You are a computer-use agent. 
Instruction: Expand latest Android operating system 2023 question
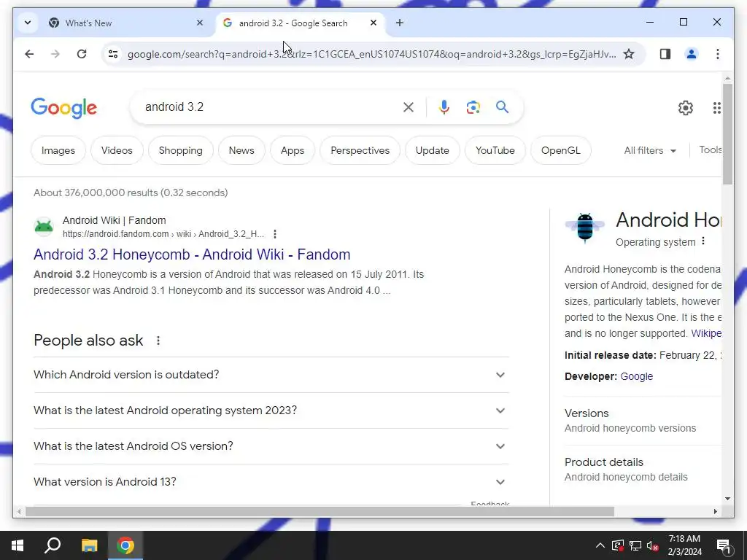271,411
